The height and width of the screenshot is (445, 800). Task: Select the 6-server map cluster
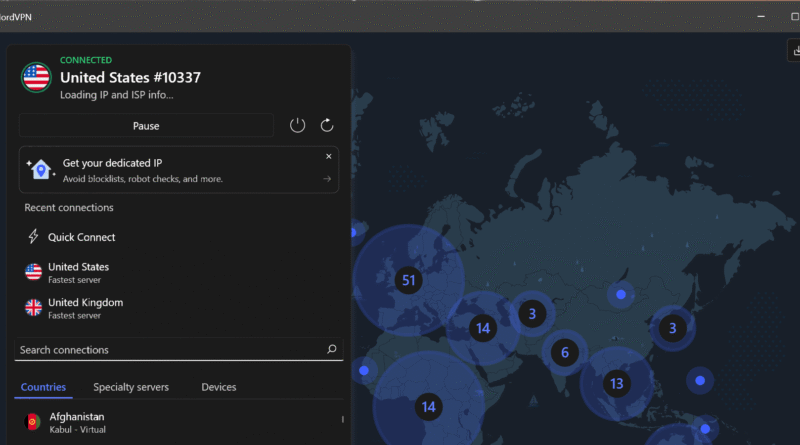[x=565, y=352]
